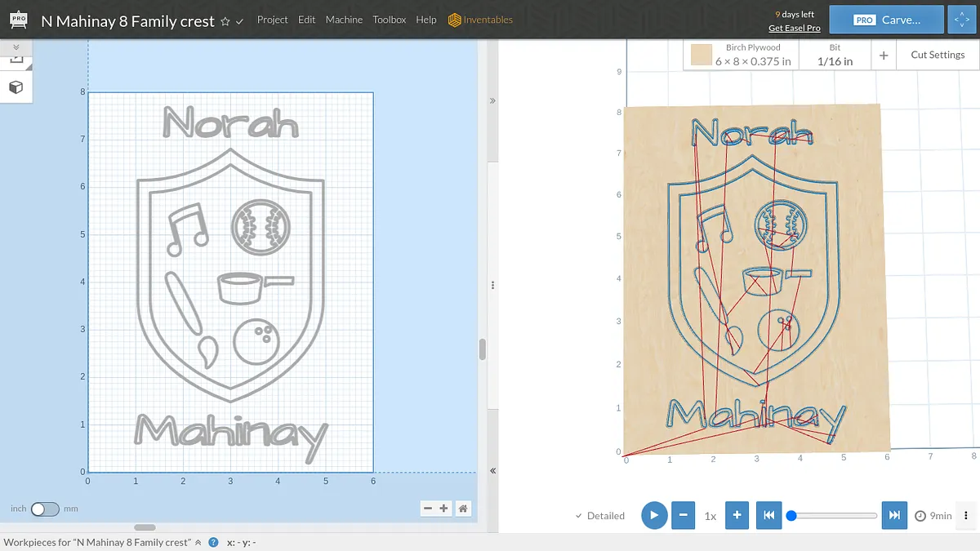Toggle the Detailed preview option
This screenshot has height=551, width=980.
pos(600,516)
